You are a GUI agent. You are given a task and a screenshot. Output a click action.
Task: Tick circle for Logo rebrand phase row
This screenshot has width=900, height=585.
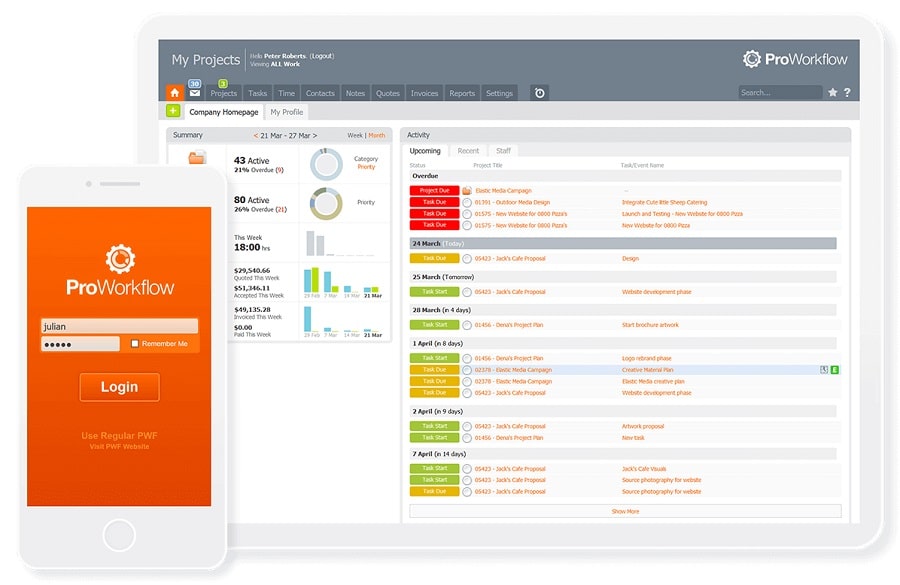pyautogui.click(x=467, y=359)
